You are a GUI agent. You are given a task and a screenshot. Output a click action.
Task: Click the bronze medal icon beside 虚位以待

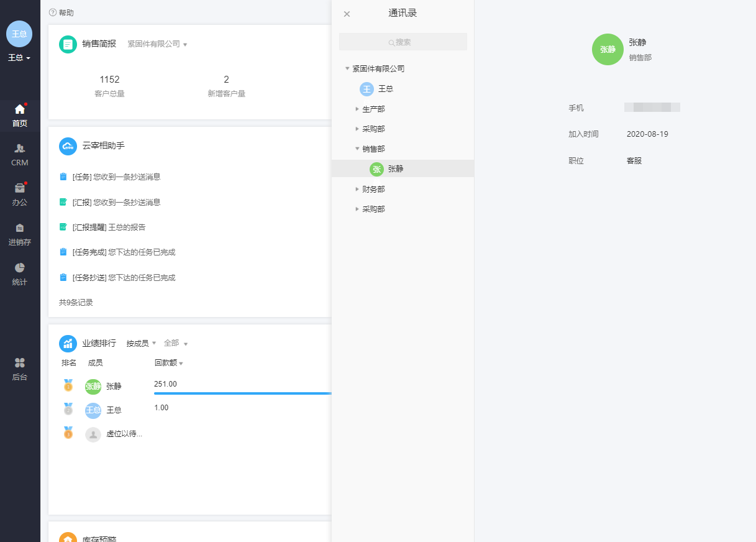(x=68, y=433)
